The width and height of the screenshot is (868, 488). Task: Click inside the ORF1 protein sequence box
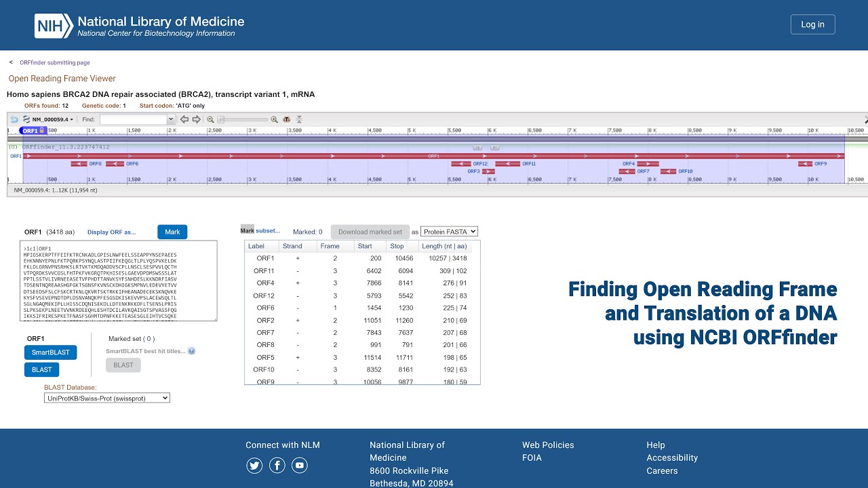point(119,281)
